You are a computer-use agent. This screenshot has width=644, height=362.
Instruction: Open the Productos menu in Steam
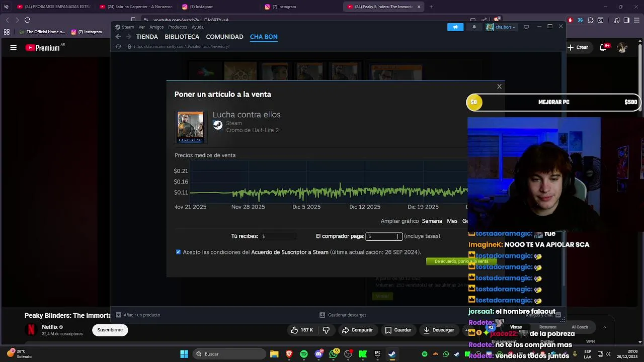point(178,27)
